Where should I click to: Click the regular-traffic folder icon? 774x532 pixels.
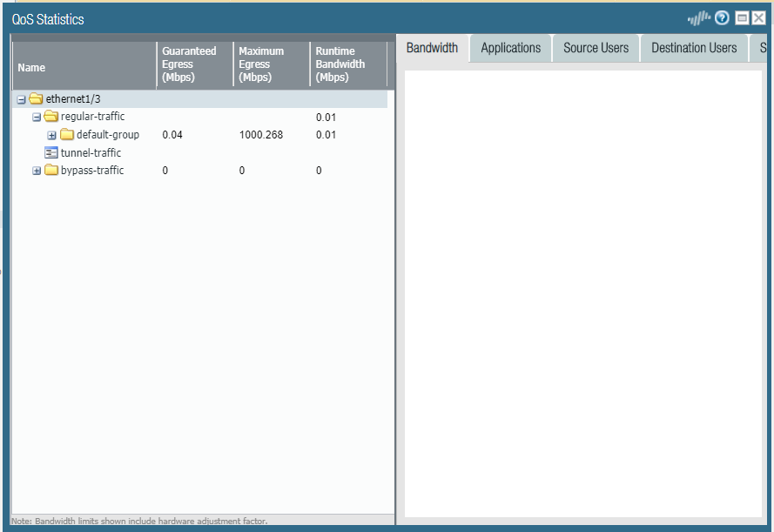click(x=50, y=117)
